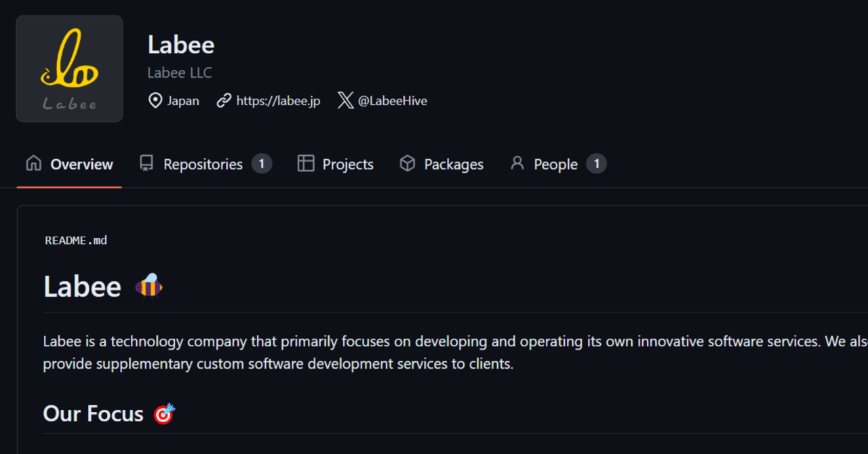Open the Packages tab
This screenshot has width=868, height=454.
click(x=453, y=163)
